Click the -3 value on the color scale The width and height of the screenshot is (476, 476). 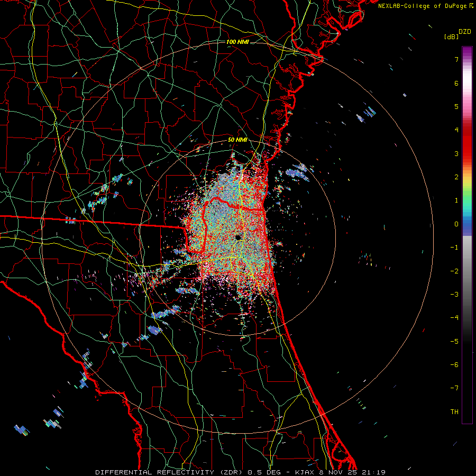coord(454,295)
